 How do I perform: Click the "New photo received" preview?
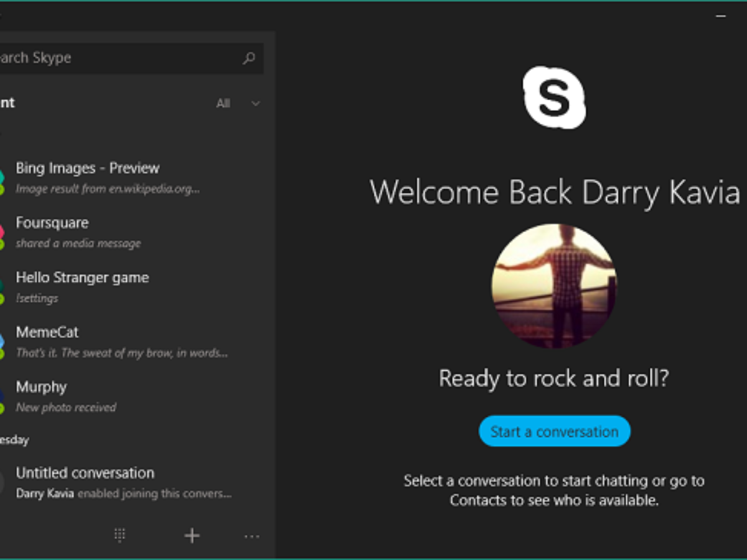pyautogui.click(x=66, y=408)
